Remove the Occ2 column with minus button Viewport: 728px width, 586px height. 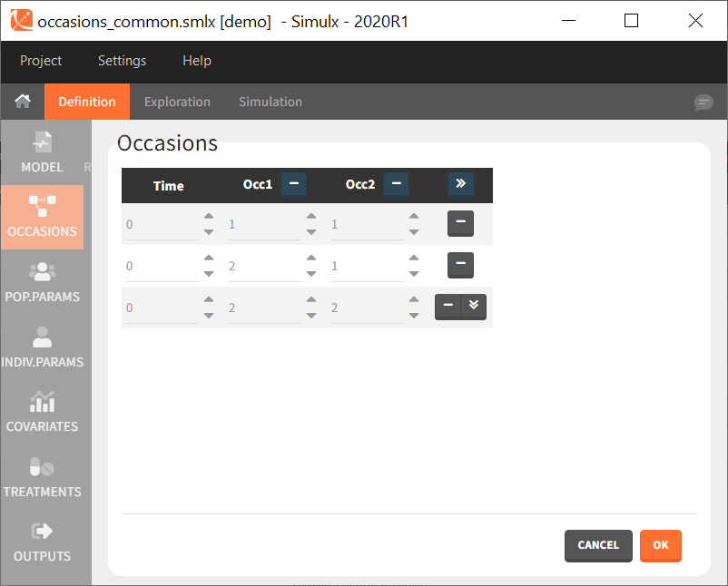(396, 184)
